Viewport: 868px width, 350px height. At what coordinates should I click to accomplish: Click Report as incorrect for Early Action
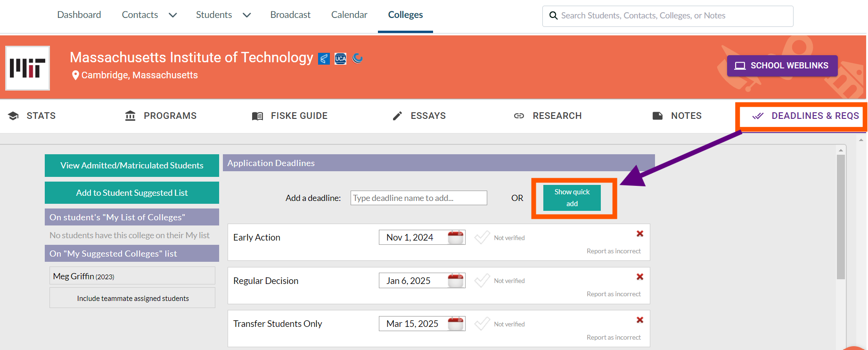tap(614, 251)
